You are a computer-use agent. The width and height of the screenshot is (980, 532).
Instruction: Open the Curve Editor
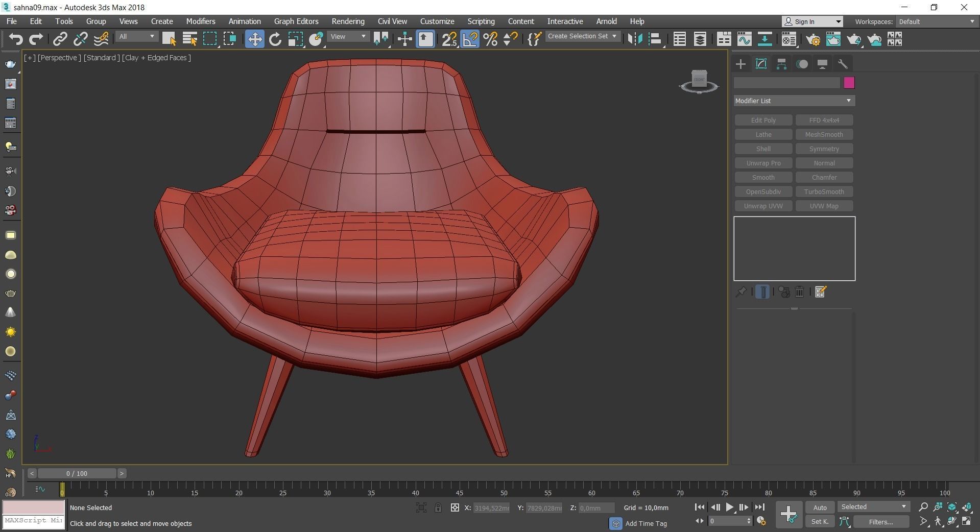click(744, 39)
